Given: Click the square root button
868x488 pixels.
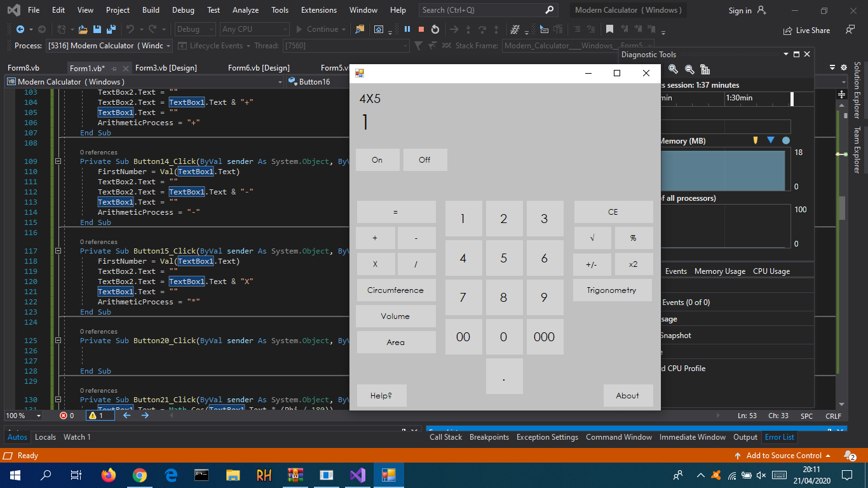Looking at the screenshot, I should click(593, 238).
